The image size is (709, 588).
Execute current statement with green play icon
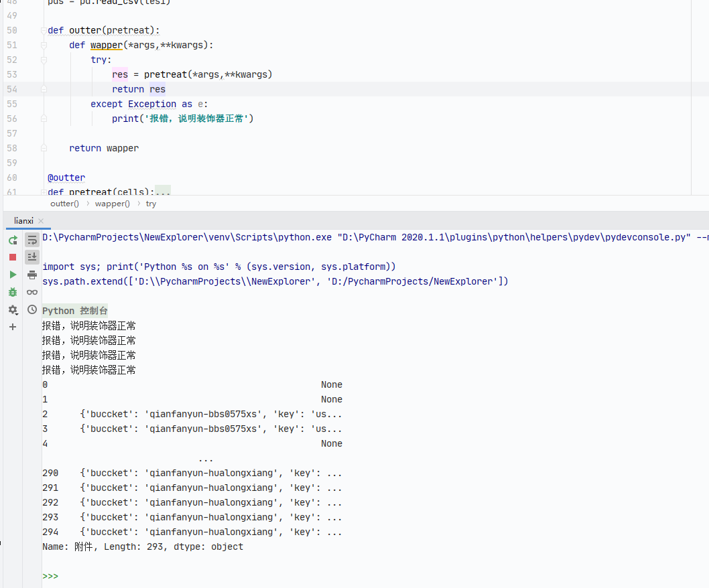point(13,275)
